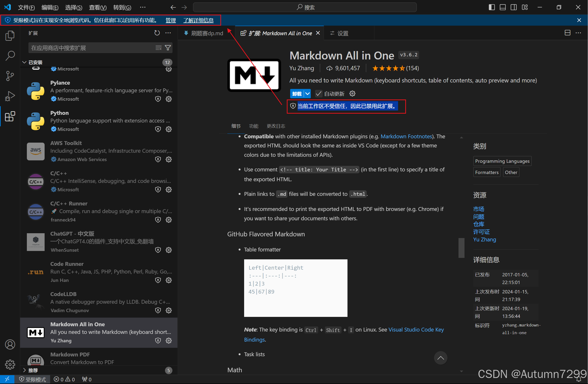The width and height of the screenshot is (588, 384).
Task: Switch to the 更改日志 tab
Action: point(276,126)
